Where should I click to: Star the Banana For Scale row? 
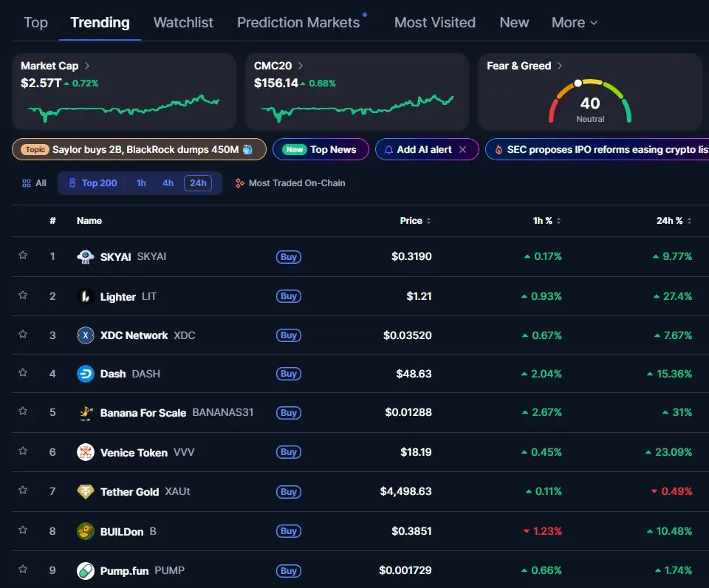pyautogui.click(x=23, y=411)
